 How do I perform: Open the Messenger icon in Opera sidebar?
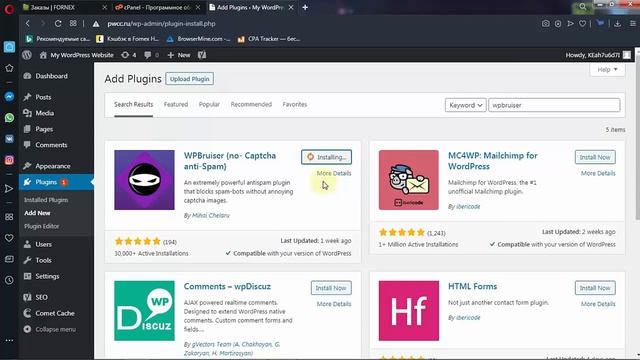click(9, 97)
